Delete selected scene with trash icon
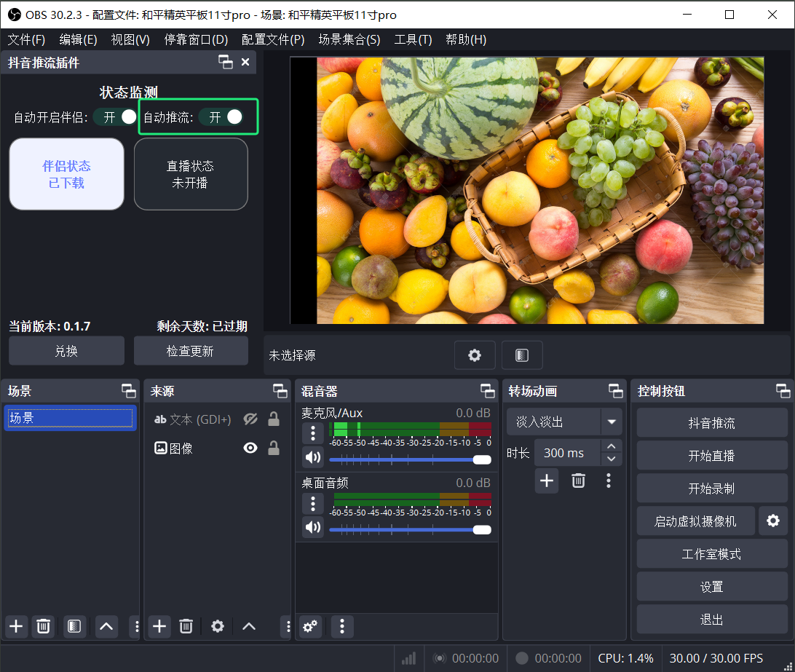 44,626
